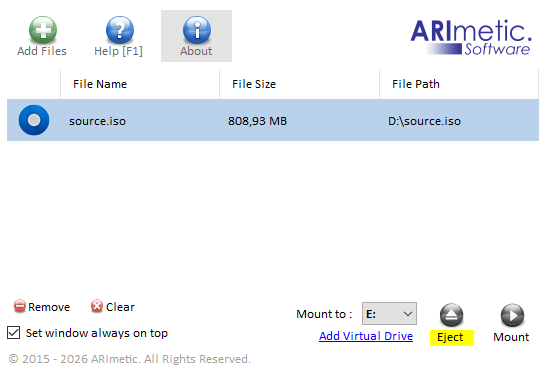Select the 808,93 MB file size cell
This screenshot has height=373, width=549.
(x=258, y=121)
